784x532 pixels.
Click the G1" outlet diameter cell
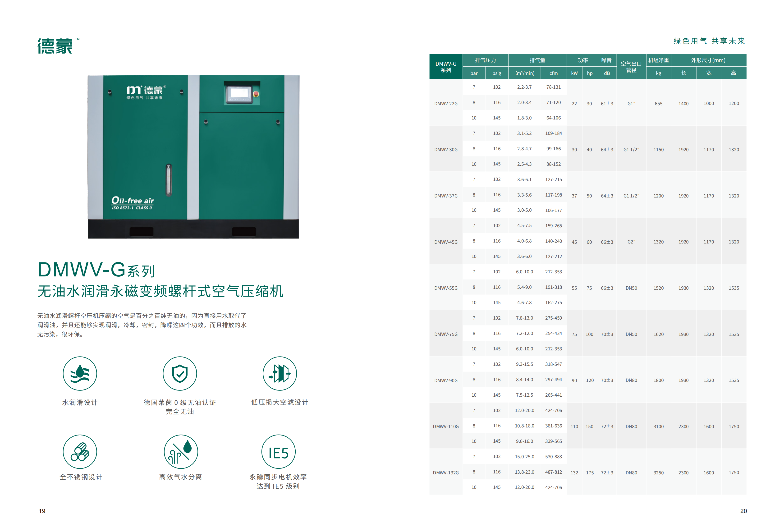631,104
